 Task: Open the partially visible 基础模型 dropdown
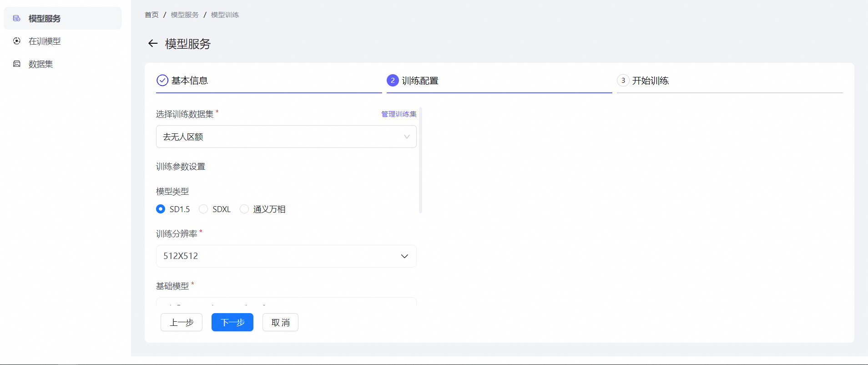[286, 301]
